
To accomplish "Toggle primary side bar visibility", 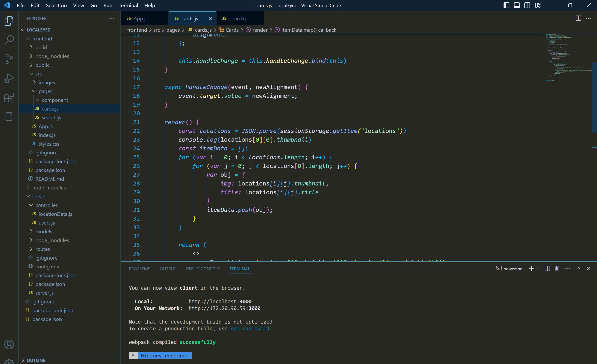I will click(x=506, y=5).
